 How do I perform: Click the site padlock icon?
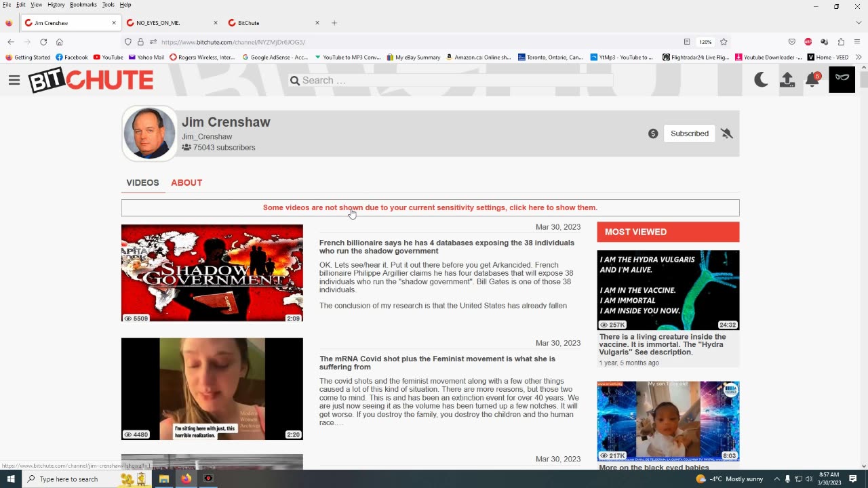140,42
